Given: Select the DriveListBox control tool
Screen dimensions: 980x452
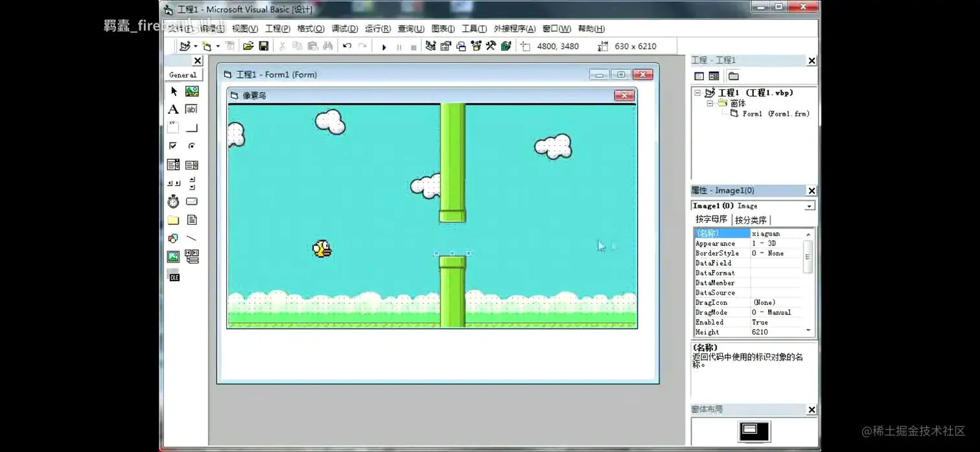Looking at the screenshot, I should (192, 201).
